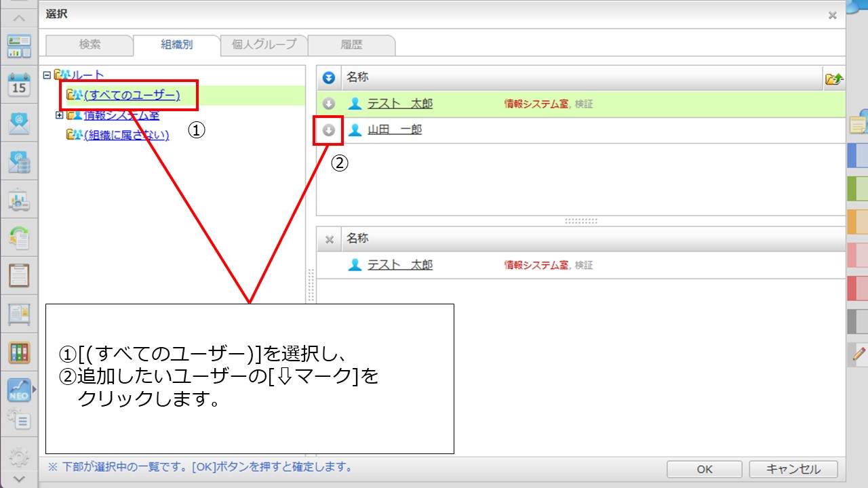This screenshot has width=868, height=488.
Task: Select (すべてのユーザー) in the tree
Action: pyautogui.click(x=132, y=95)
